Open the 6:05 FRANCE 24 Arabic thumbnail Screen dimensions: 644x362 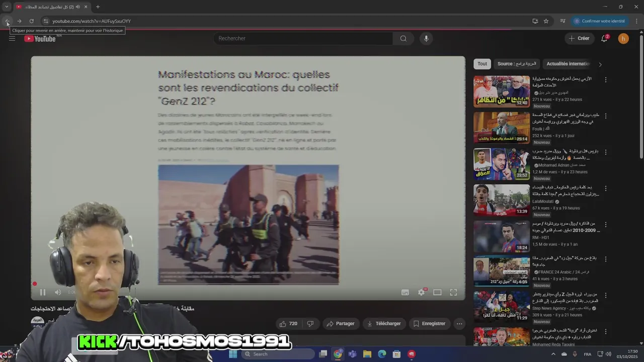click(502, 271)
